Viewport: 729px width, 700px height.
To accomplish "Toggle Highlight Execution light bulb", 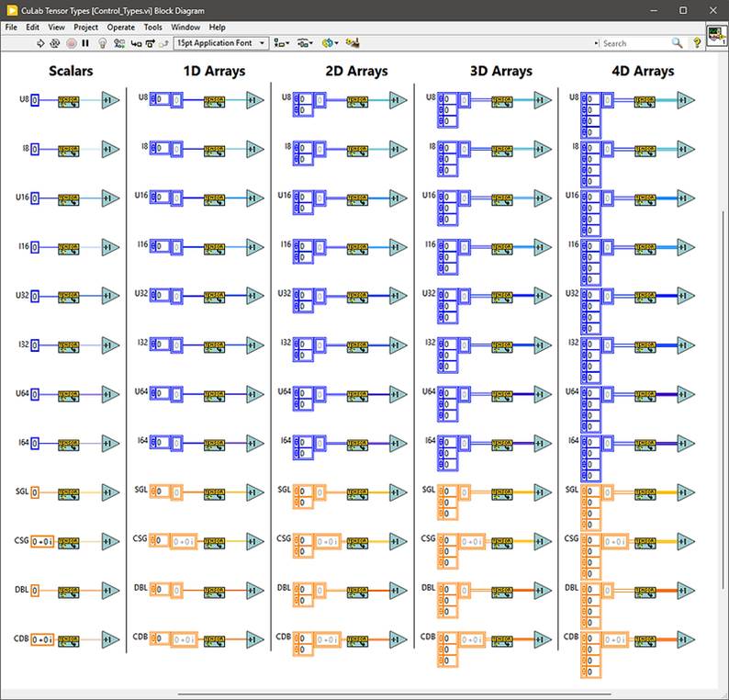I will 103,43.
